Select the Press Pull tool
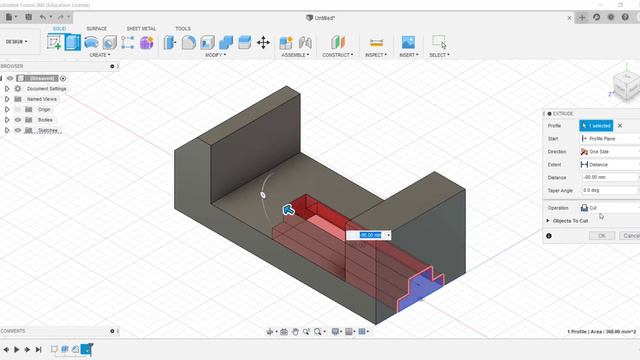Screen dimensions: 640x360 pyautogui.click(x=169, y=42)
